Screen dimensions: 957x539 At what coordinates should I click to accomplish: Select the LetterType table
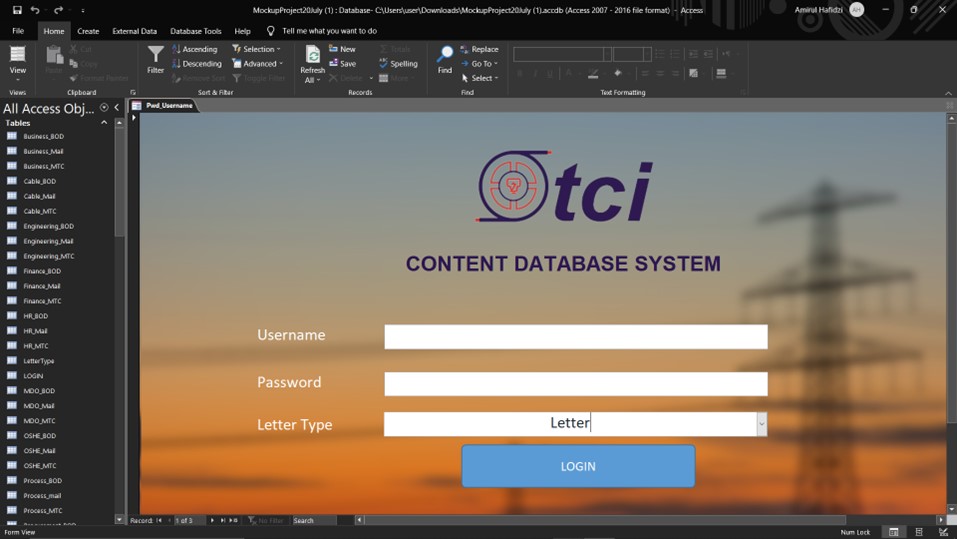pos(38,361)
